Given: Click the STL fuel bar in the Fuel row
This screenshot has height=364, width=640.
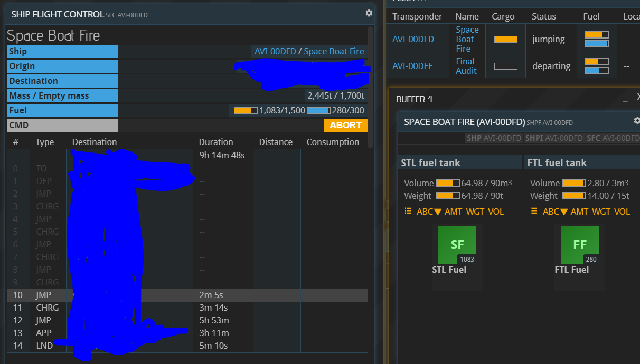Looking at the screenshot, I should [x=245, y=110].
